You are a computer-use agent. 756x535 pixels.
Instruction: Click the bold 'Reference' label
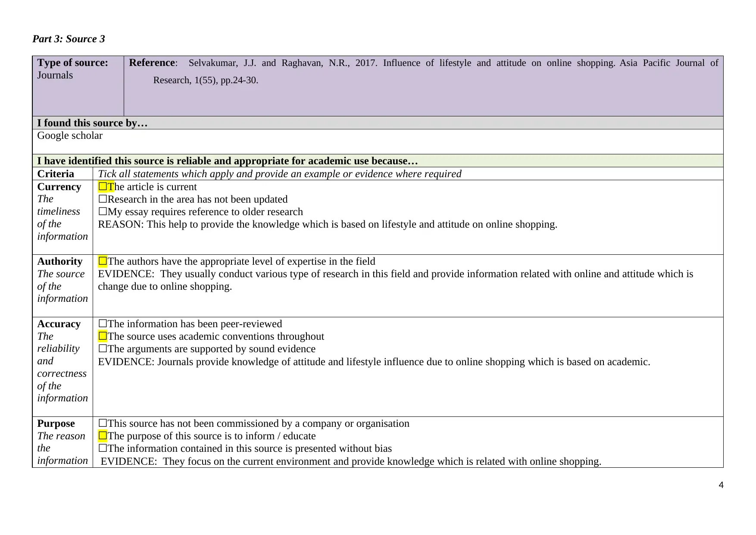click(152, 63)
